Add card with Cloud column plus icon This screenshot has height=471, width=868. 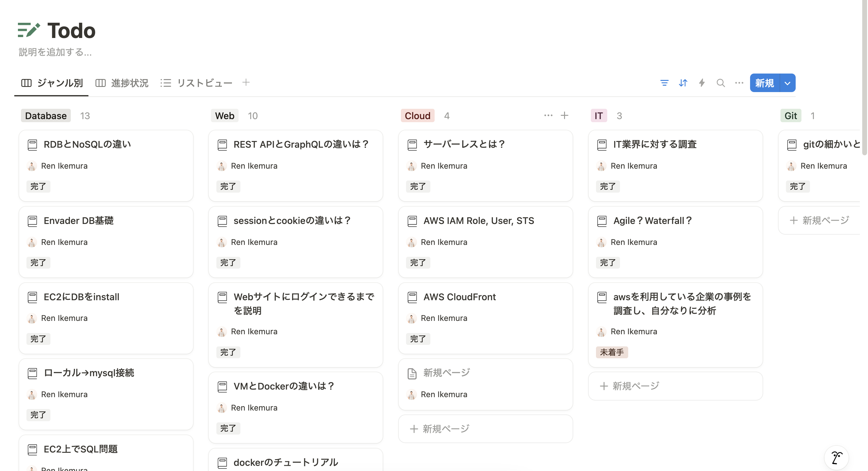point(564,115)
